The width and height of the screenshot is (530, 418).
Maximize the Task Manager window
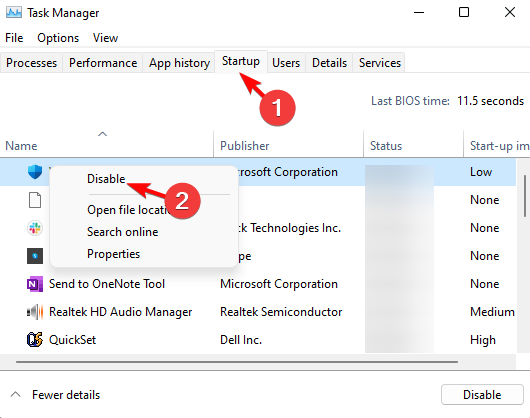tap(464, 13)
